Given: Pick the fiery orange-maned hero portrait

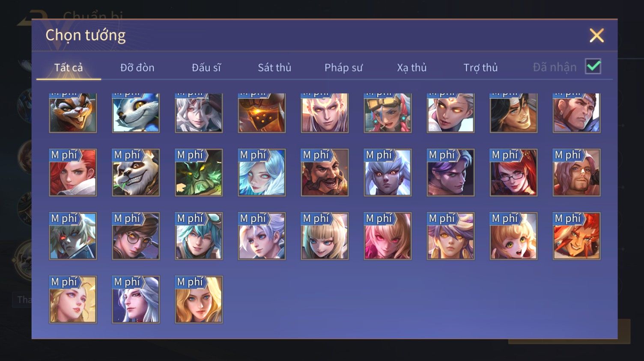Looking at the screenshot, I should point(576,236).
